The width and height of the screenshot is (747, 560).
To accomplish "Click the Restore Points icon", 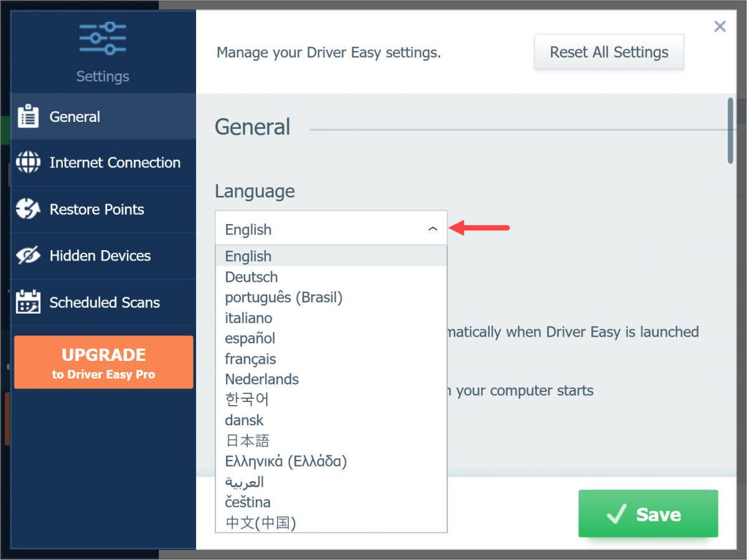I will 28,209.
